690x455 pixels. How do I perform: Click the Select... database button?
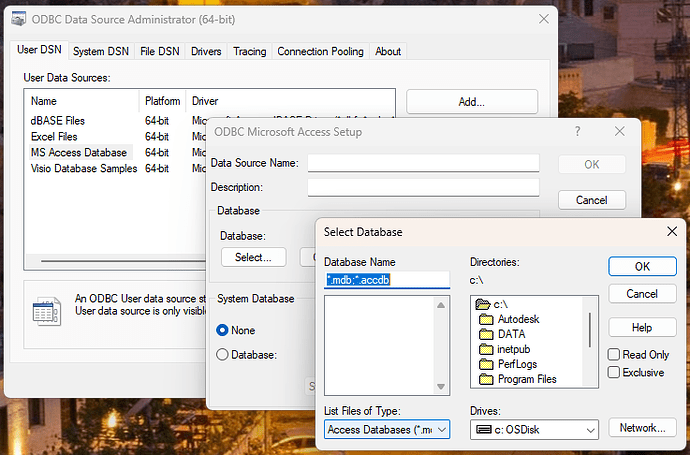[253, 257]
